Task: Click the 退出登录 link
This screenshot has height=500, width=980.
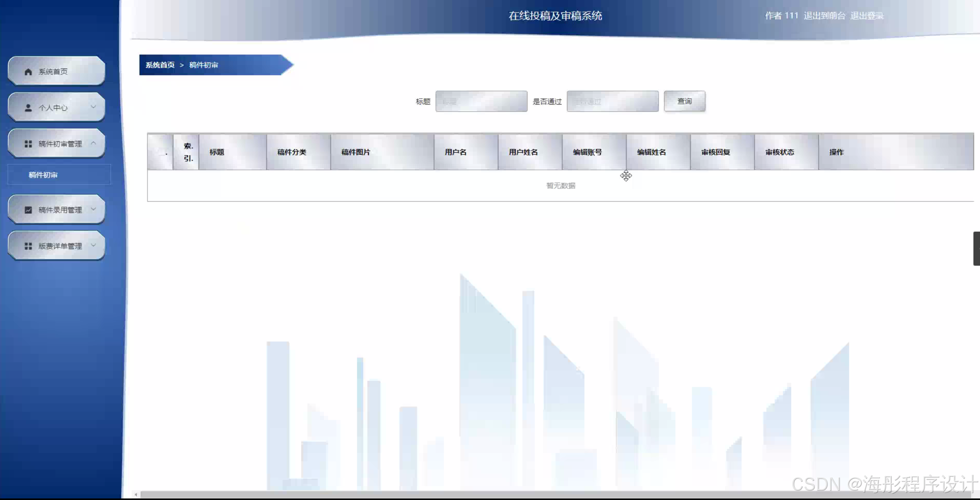Action: pos(867,16)
